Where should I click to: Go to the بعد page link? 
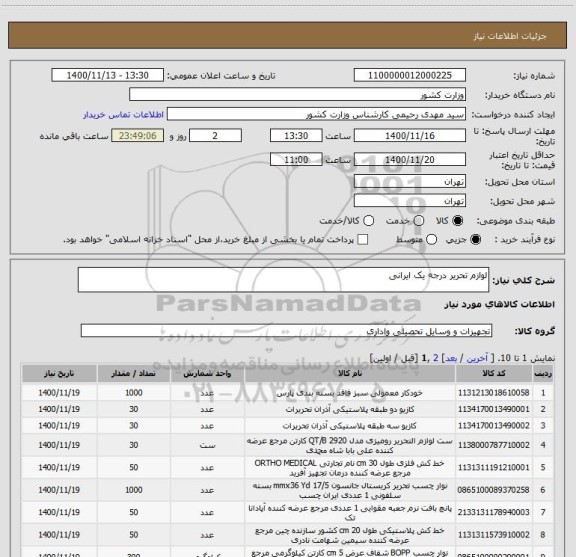pos(451,358)
